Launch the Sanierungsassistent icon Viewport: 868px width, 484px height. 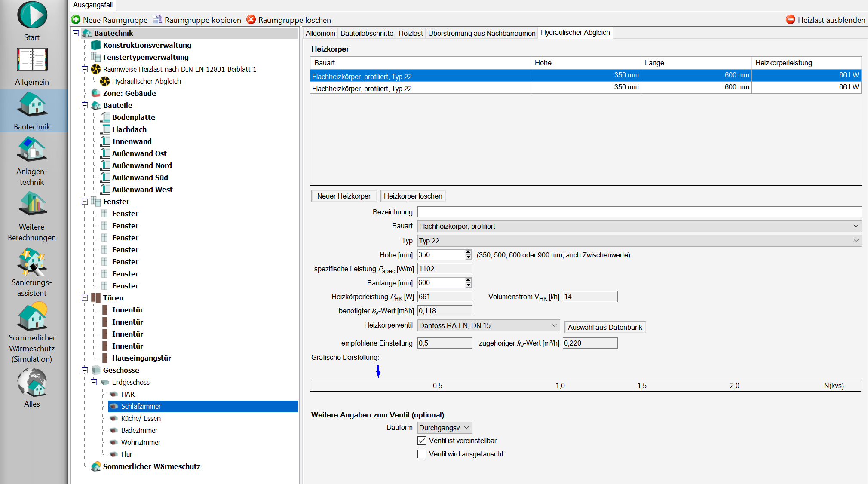[x=32, y=260]
